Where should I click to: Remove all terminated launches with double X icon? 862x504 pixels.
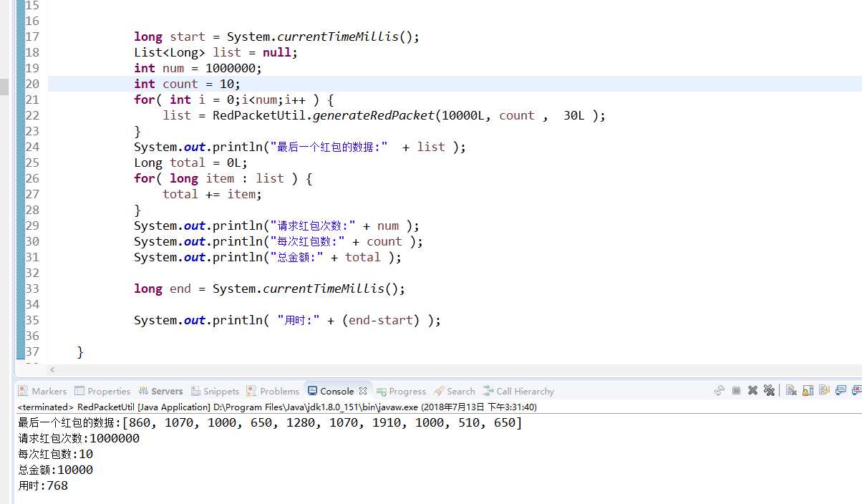(769, 390)
